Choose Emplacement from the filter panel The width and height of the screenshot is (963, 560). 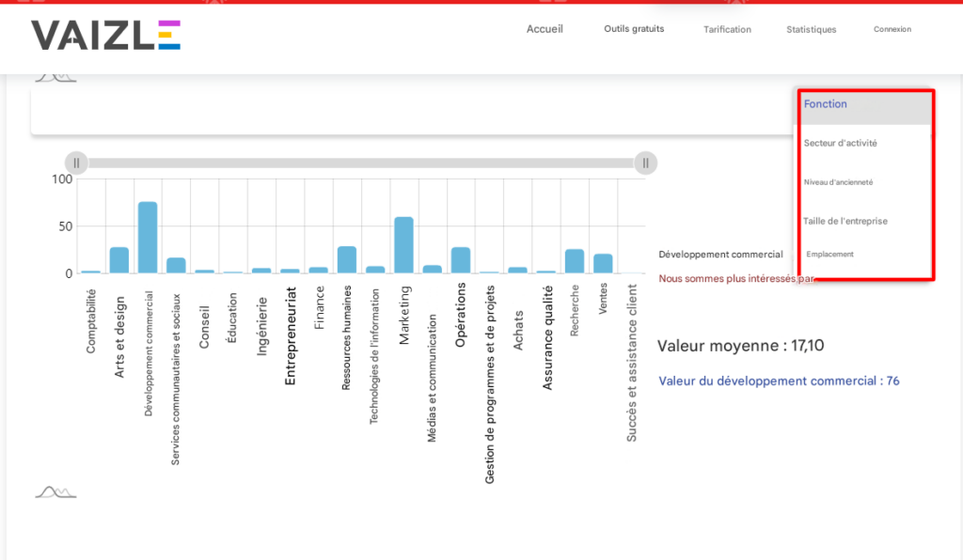tap(832, 254)
